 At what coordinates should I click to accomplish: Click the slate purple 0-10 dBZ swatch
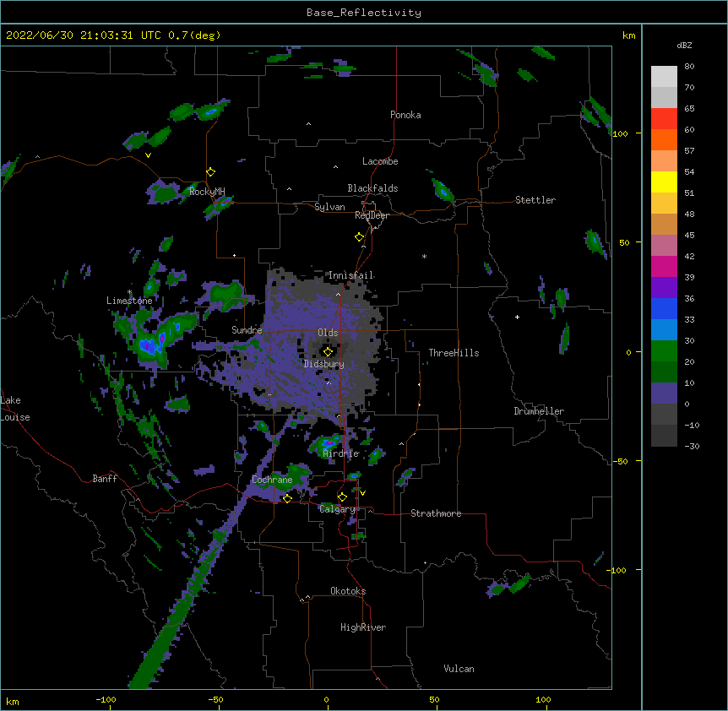tap(664, 393)
